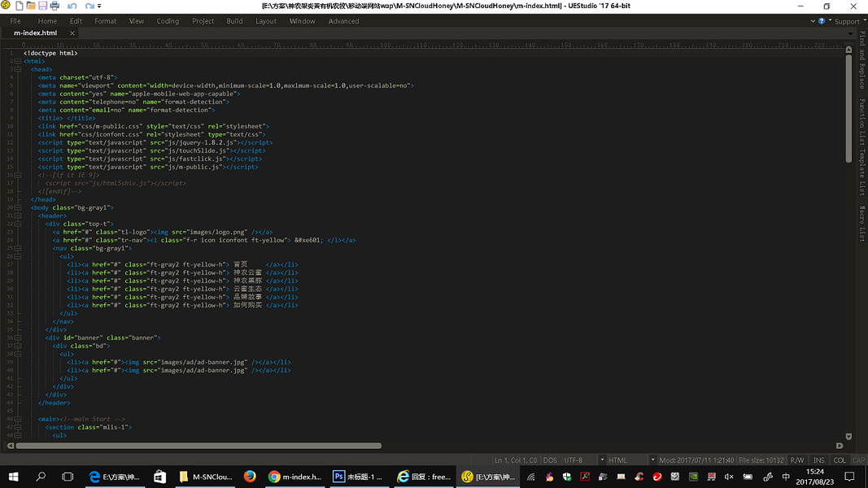This screenshot has width=868, height=488.
Task: Open the View ribbon tab
Action: coord(136,21)
